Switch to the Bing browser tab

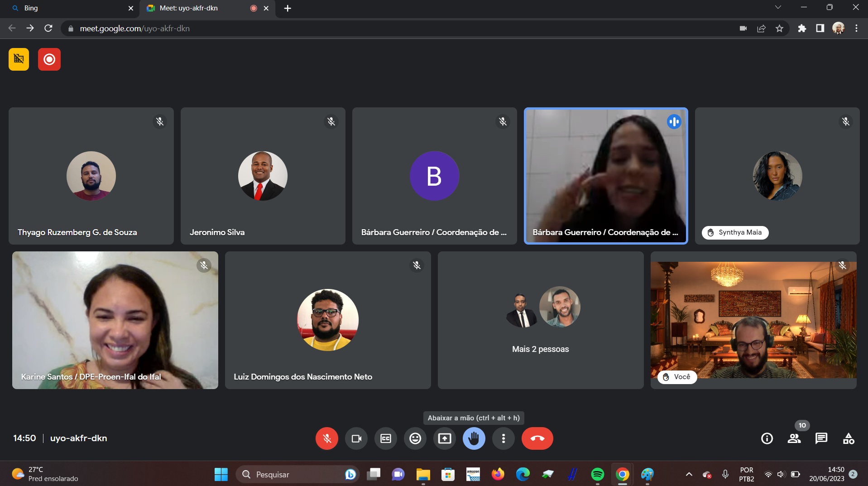pos(68,8)
